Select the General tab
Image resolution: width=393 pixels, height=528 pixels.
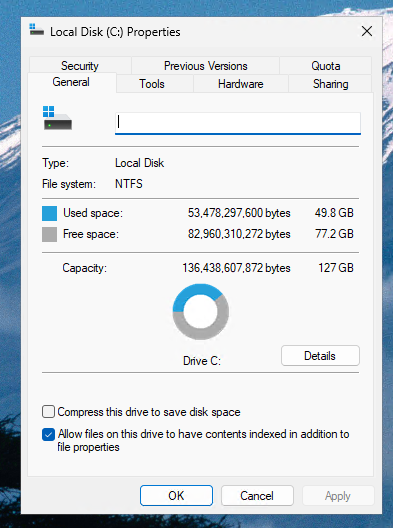click(x=71, y=82)
